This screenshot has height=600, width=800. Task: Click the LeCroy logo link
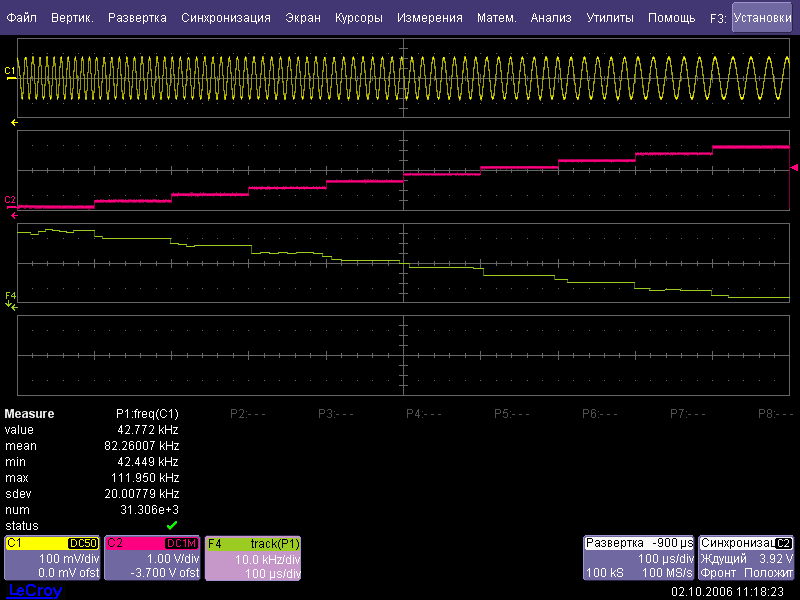pyautogui.click(x=34, y=591)
